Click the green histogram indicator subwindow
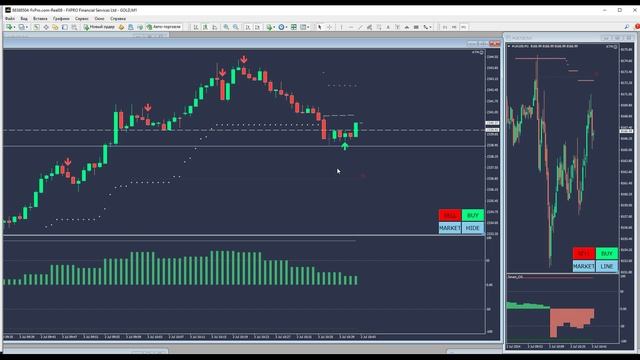The width and height of the screenshot is (640, 360). 244,285
